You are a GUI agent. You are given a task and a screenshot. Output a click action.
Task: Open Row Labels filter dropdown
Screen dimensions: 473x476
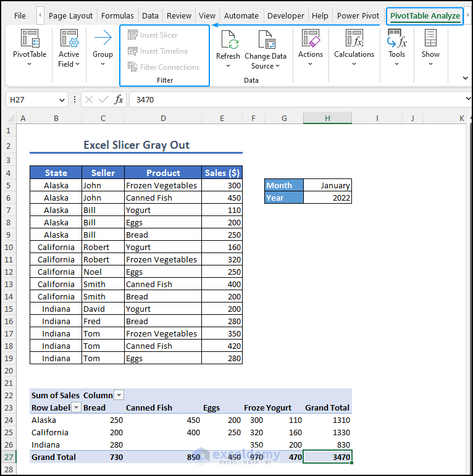pos(77,407)
